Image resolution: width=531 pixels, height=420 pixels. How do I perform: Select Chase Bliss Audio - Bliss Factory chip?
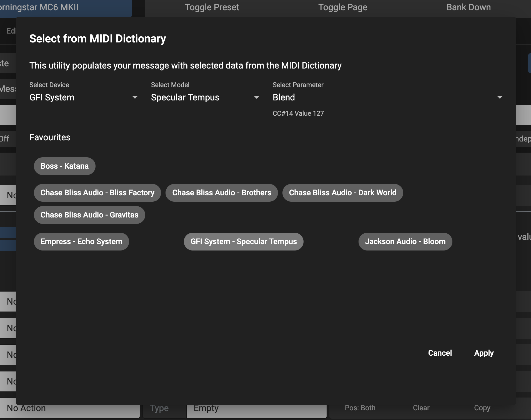[97, 193]
